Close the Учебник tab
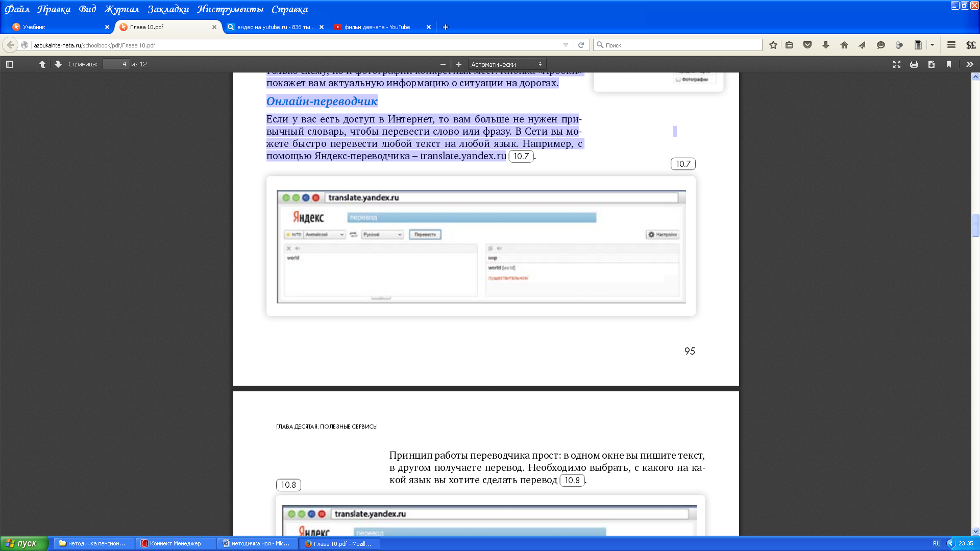Screen dimensions: 980x551 107,27
